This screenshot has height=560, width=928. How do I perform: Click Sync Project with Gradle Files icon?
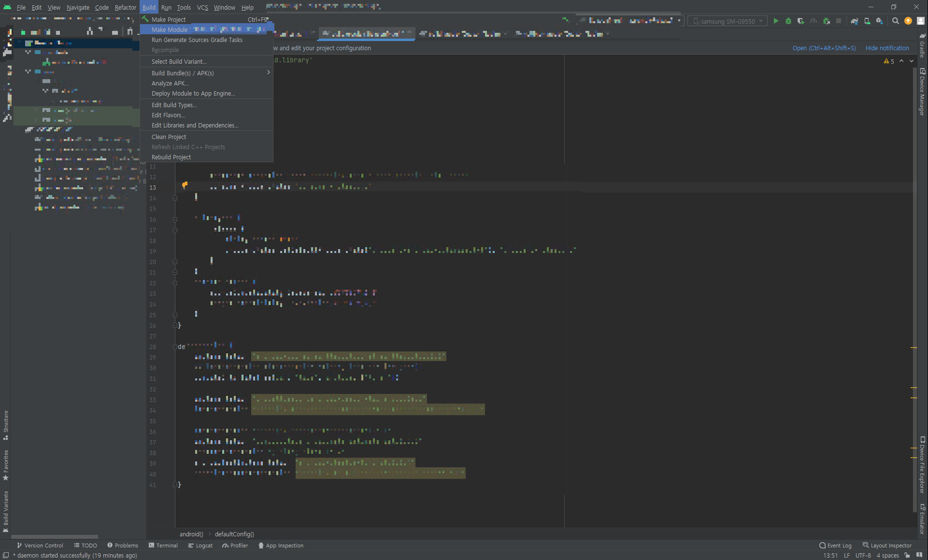point(855,21)
